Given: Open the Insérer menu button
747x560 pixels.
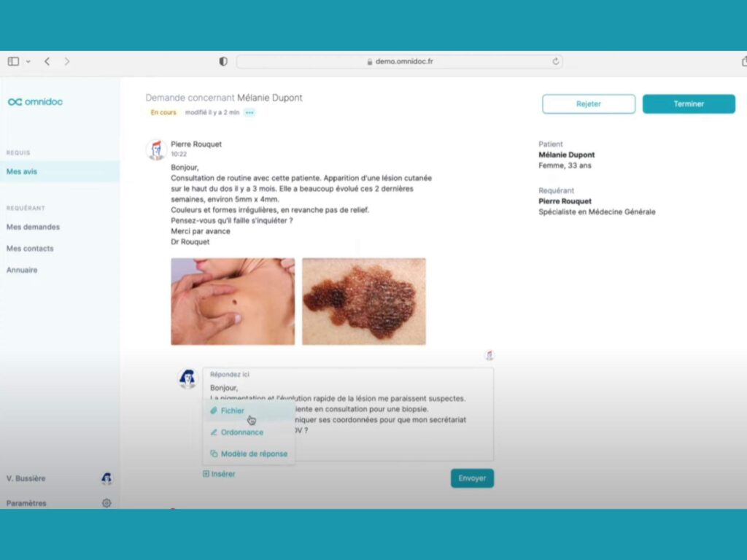Looking at the screenshot, I should [219, 474].
